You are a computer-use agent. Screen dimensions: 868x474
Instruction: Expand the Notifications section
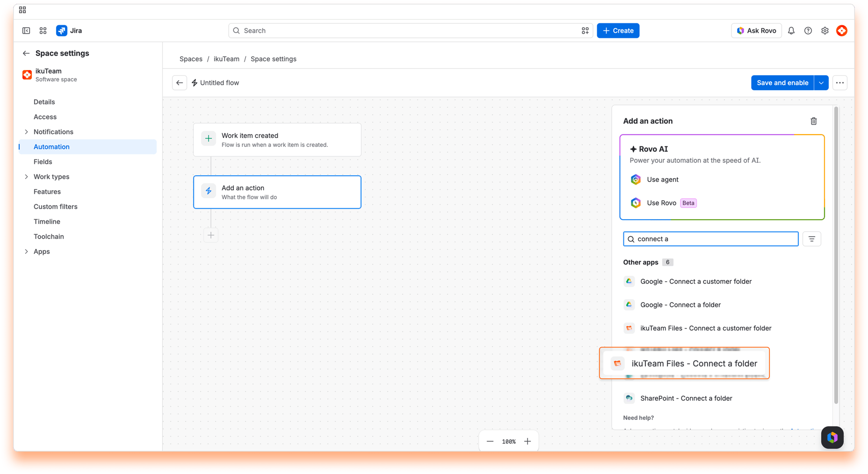[26, 132]
